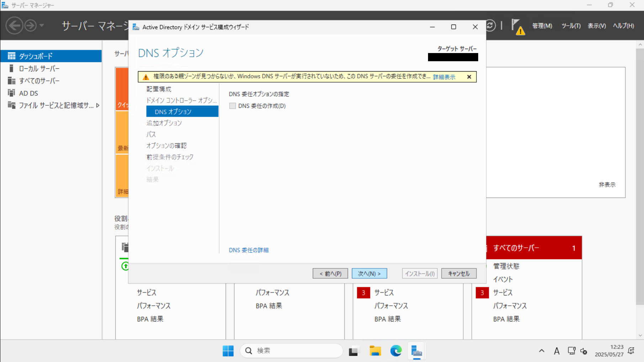Open the DNS 委任の詳細 link
The height and width of the screenshot is (362, 644).
249,250
